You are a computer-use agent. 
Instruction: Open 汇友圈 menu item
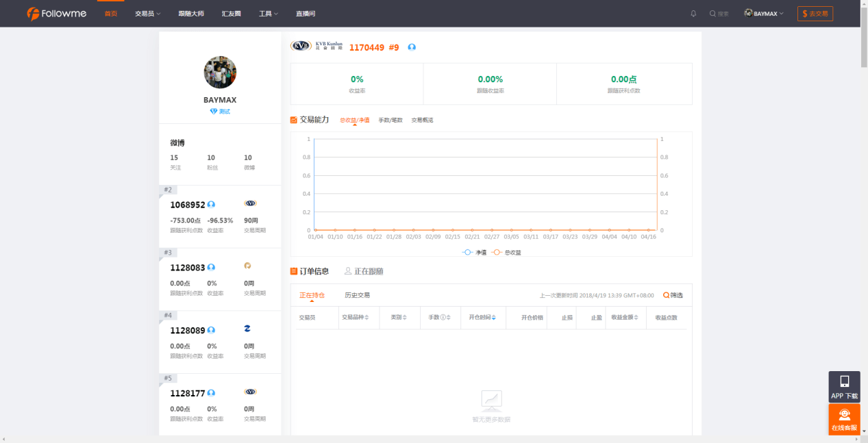click(232, 14)
